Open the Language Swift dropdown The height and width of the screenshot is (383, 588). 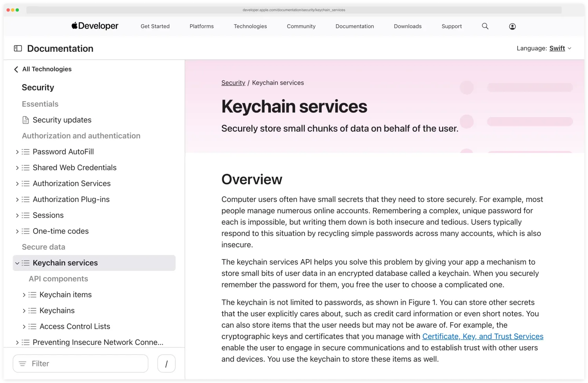click(560, 48)
